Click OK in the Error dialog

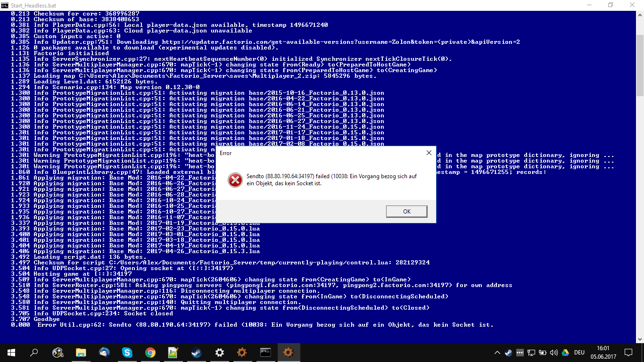pyautogui.click(x=406, y=212)
